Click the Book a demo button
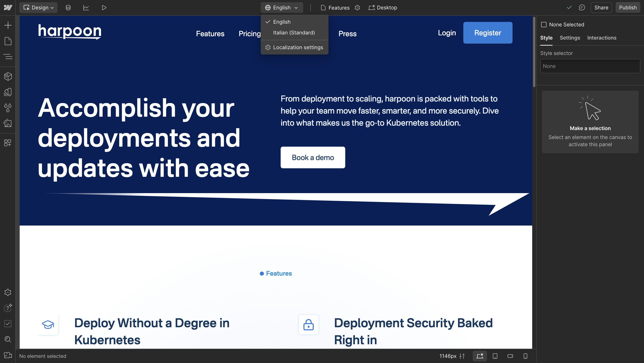This screenshot has height=363, width=644. point(313,157)
